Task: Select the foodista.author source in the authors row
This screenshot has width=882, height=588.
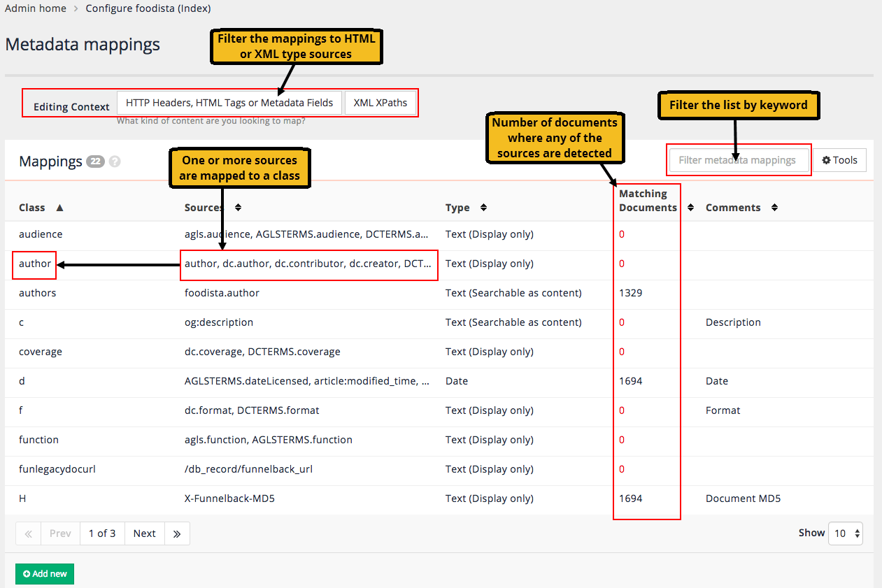Action: 222,292
